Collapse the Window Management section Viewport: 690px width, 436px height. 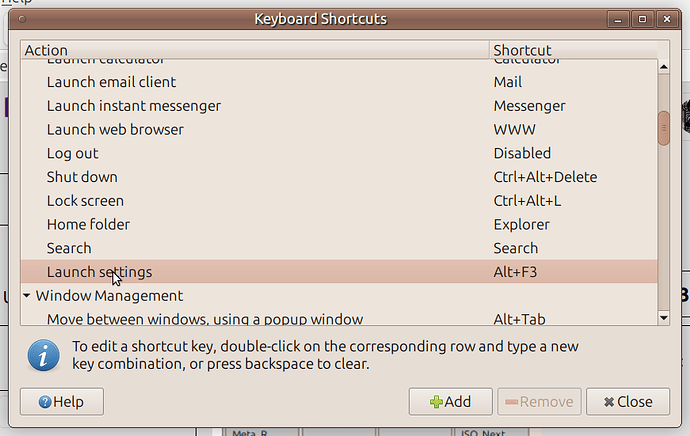(28, 296)
